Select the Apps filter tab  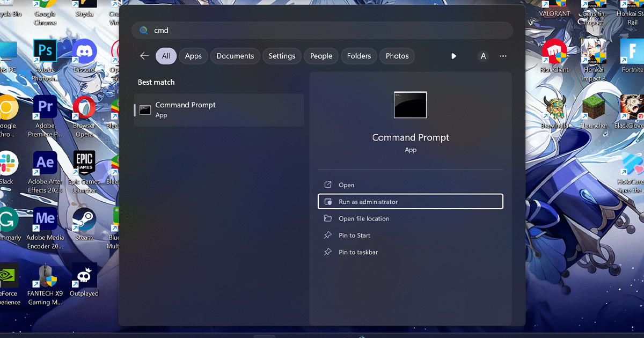[193, 56]
